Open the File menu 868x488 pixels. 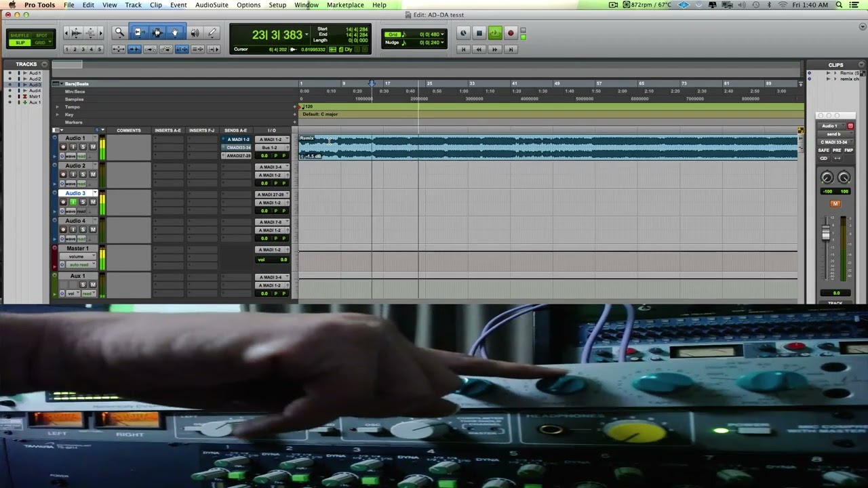[69, 5]
